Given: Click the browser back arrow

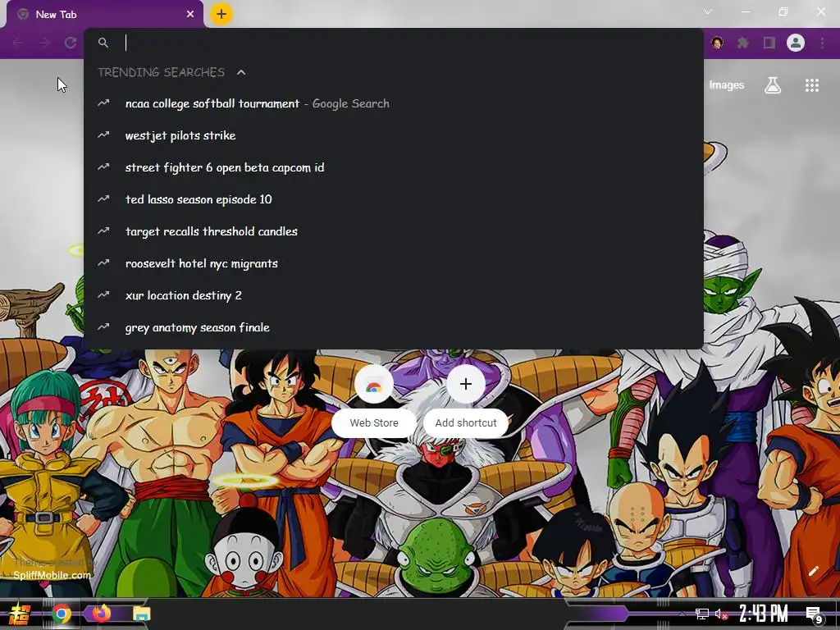Looking at the screenshot, I should 18,43.
